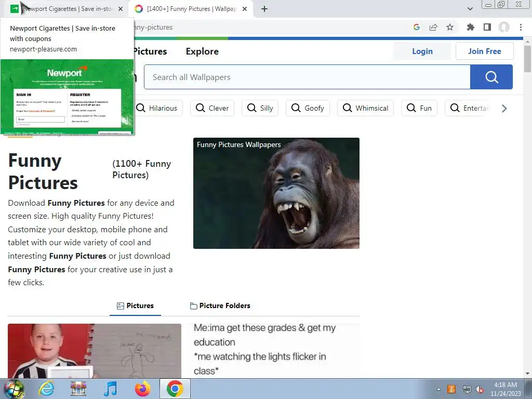Click the vertical scrollbar thumb
This screenshot has height=399, width=532.
(x=527, y=58)
